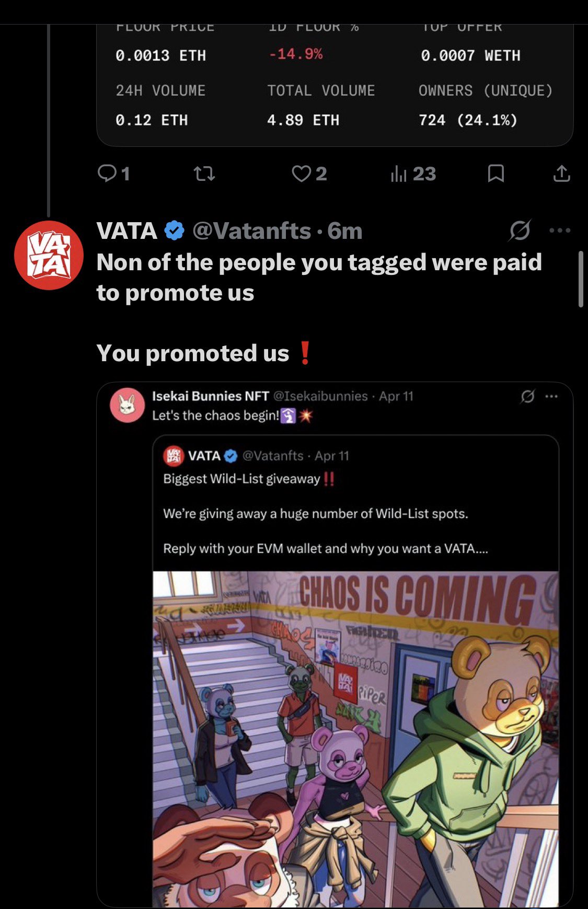588x909 pixels.
Task: Open Isekai Bunnies NFT avatar
Action: click(127, 405)
